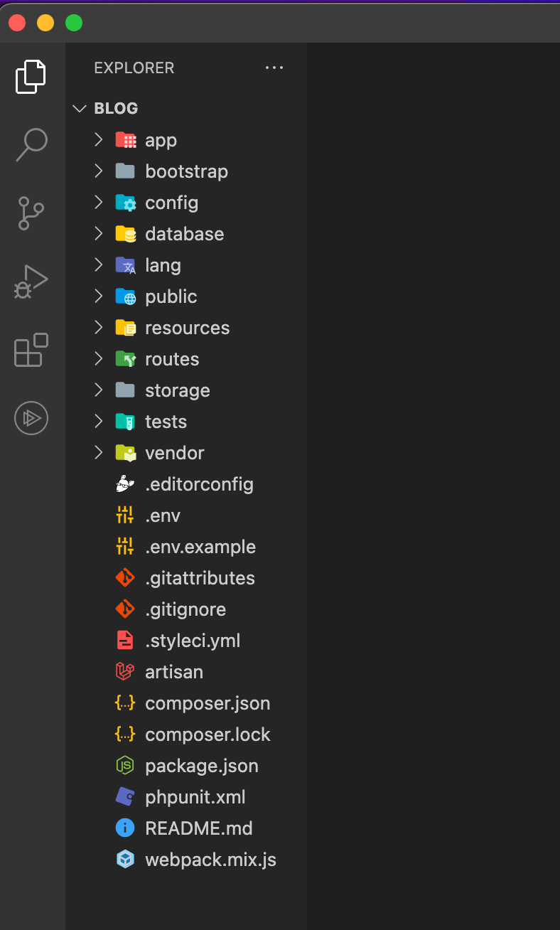Click the Laravel icon beside artisan
This screenshot has width=560, height=930.
point(125,672)
